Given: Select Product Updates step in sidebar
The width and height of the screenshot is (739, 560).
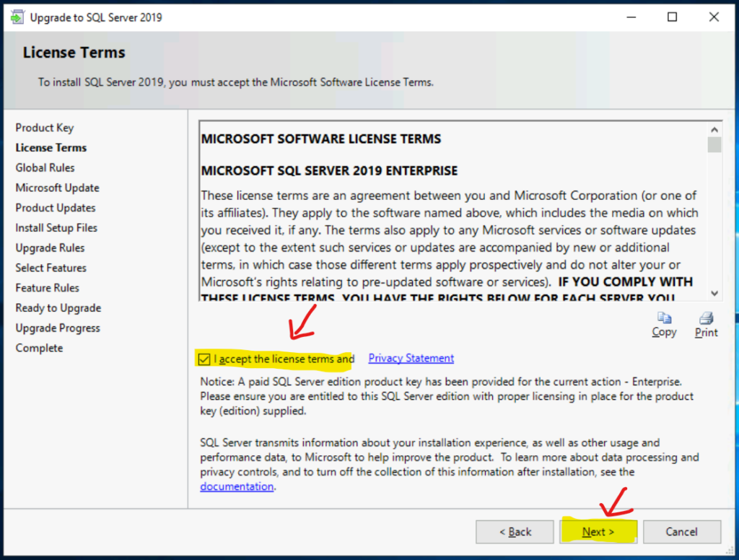Looking at the screenshot, I should tap(55, 208).
